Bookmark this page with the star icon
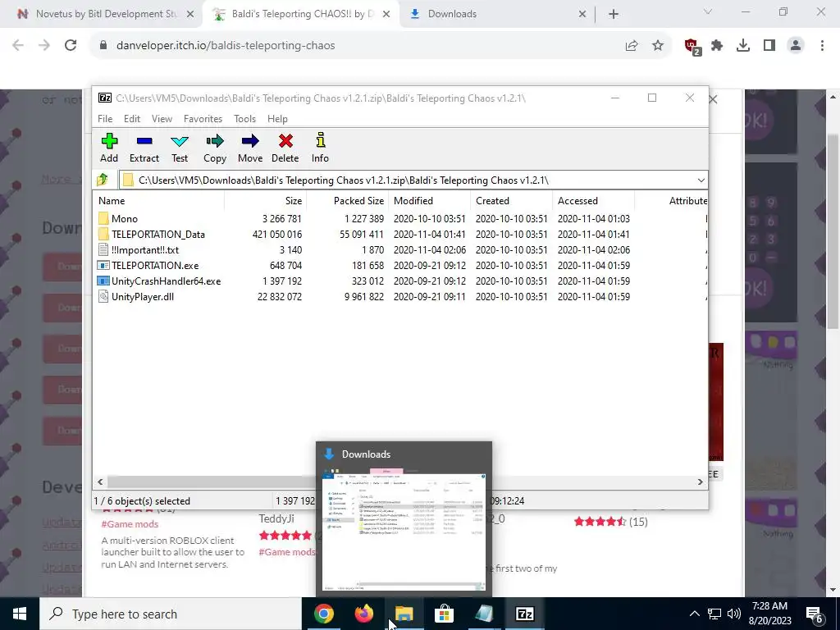The height and width of the screenshot is (630, 840). tap(658, 46)
